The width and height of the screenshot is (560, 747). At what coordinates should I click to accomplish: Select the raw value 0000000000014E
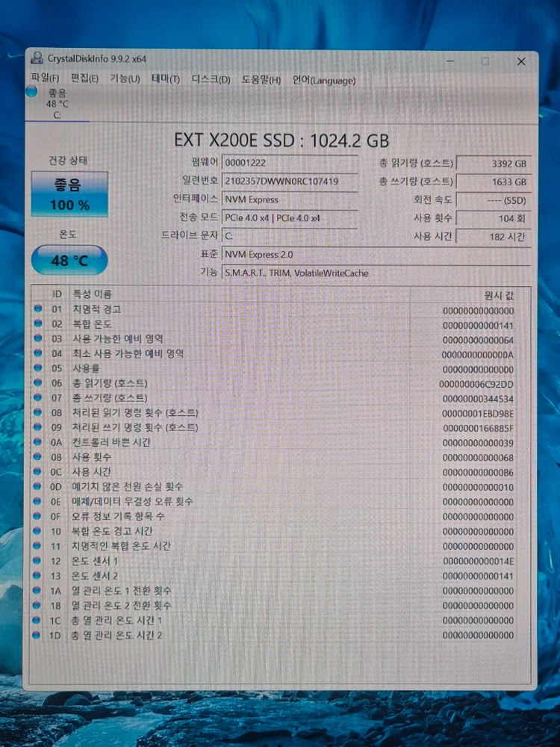click(478, 561)
